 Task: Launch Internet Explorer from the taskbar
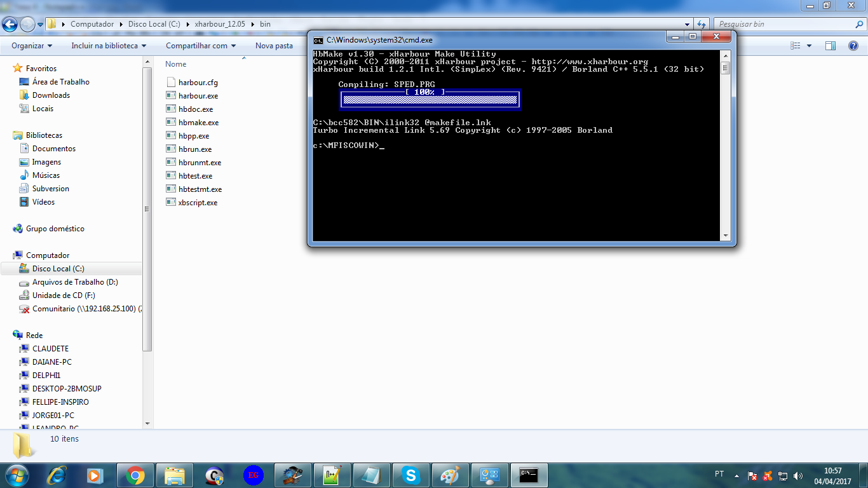(x=57, y=475)
